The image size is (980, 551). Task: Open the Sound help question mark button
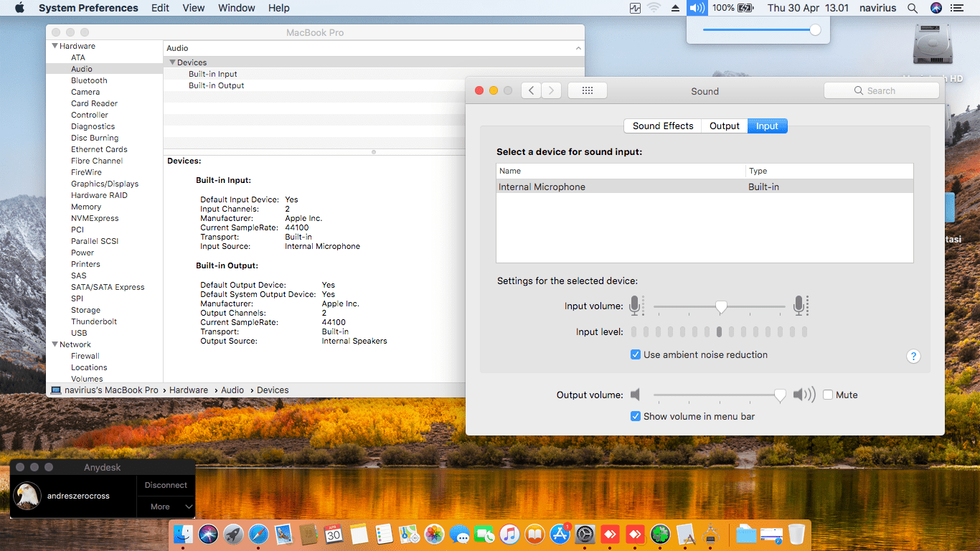tap(913, 357)
